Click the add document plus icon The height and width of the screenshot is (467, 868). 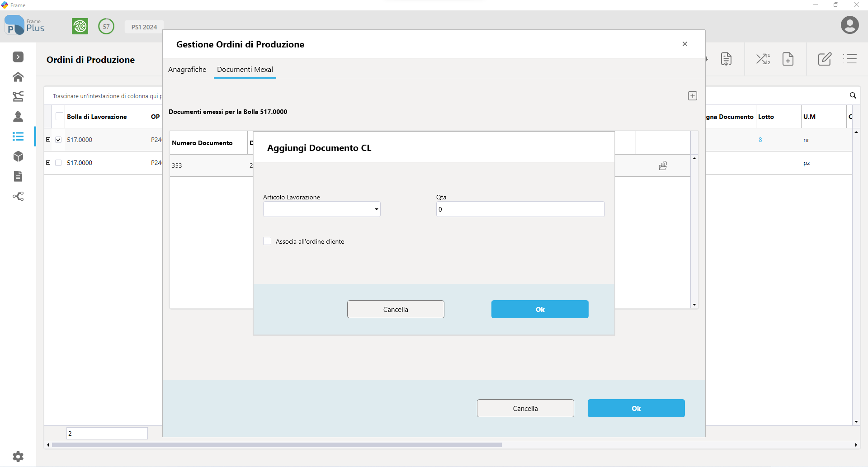(x=693, y=96)
